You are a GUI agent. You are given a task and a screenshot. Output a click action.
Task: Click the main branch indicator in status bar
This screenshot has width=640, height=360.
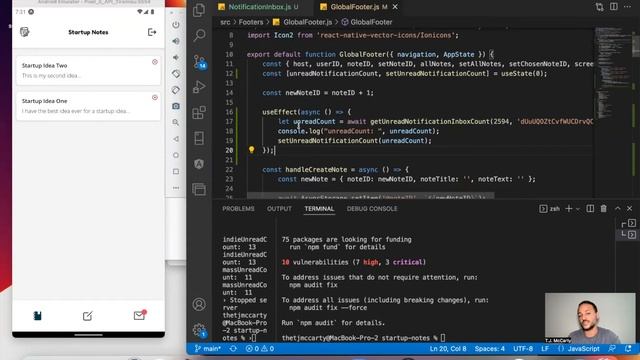(x=208, y=349)
